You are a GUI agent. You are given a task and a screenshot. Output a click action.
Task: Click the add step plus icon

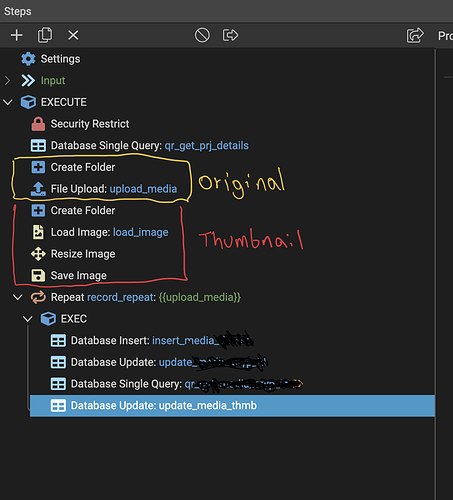coord(17,35)
